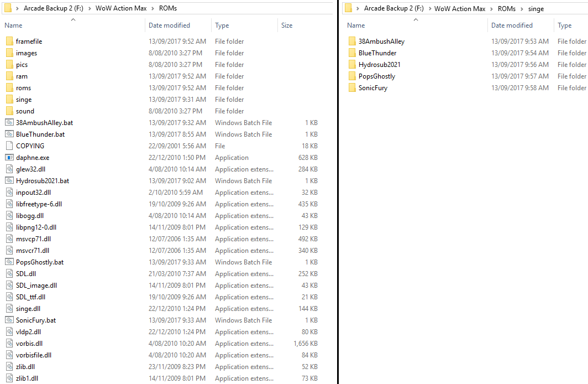
Task: Click the pics folder icon
Action: pyautogui.click(x=9, y=64)
